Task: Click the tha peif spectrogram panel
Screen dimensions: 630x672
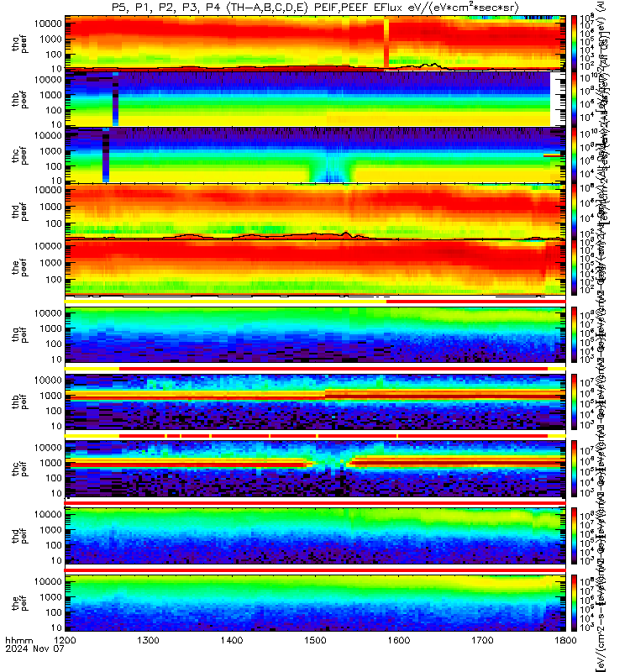Action: (315, 334)
